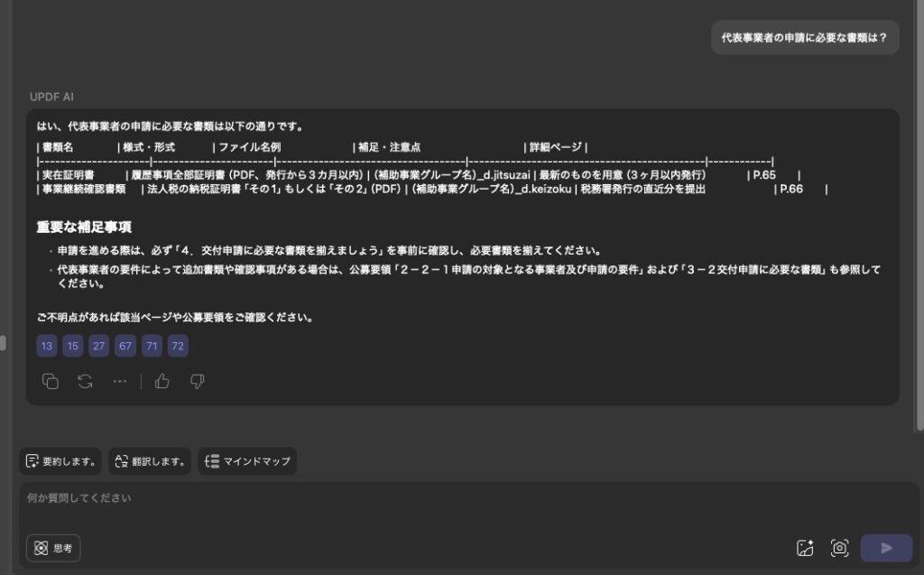Regenerate the AI response
Screen dimensions: 924x575
85,382
